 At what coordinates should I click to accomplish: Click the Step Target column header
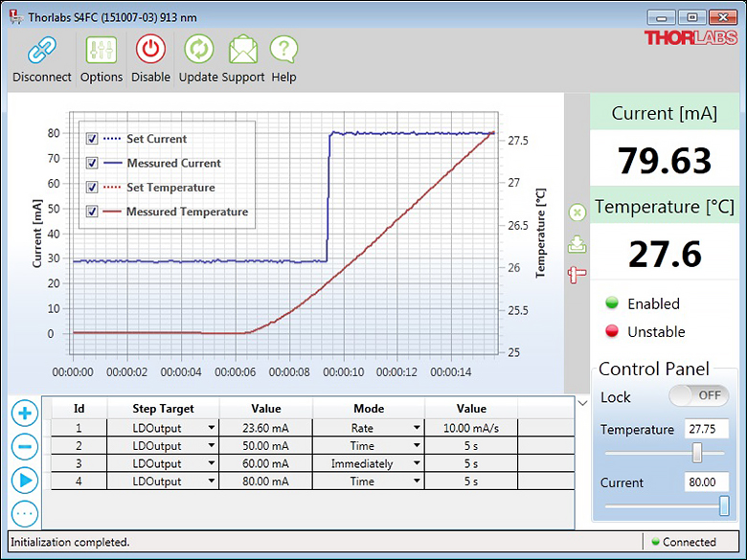163,409
